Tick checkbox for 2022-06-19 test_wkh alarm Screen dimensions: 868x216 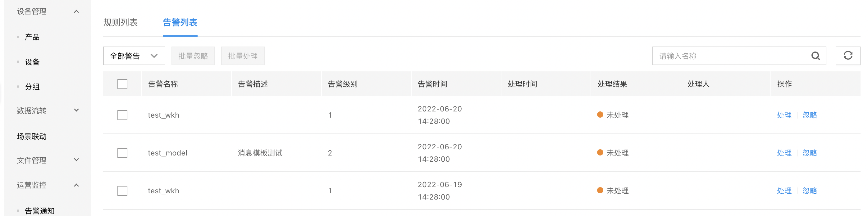(x=122, y=191)
